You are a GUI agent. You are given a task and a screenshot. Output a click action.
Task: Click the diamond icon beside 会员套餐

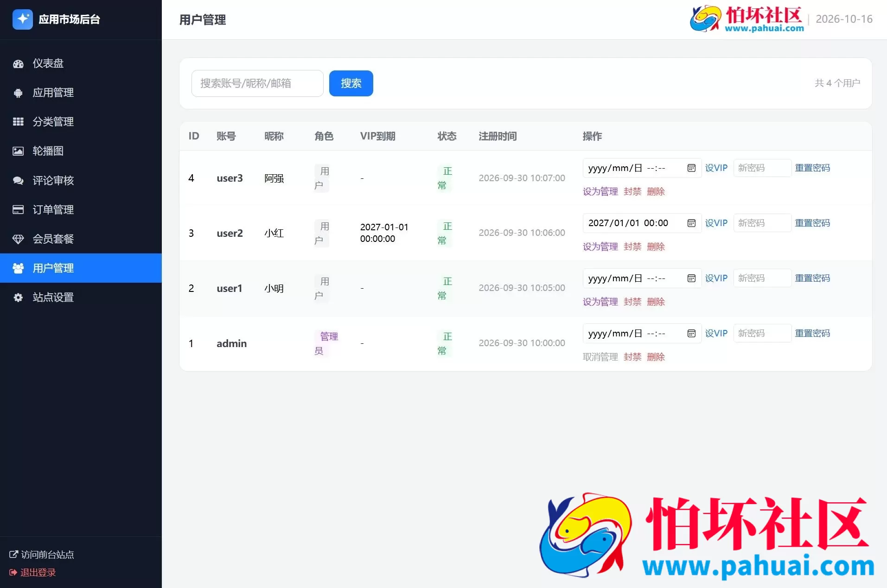tap(18, 239)
